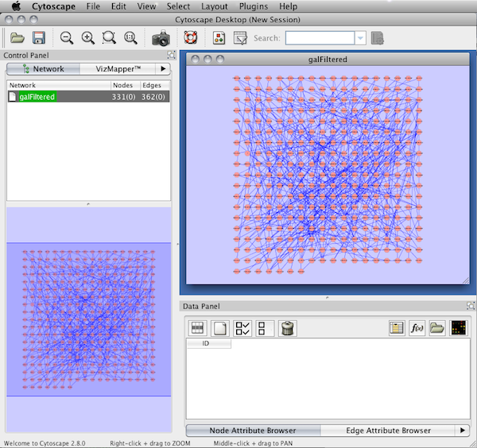
Task: Open help via the lifebuoy icon
Action: (190, 37)
